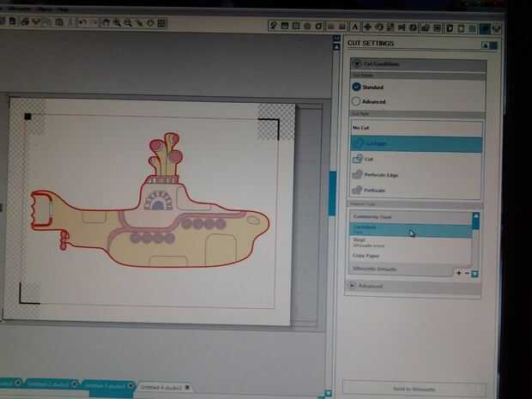This screenshot has height=399, width=532.
Task: Open the Fill Pattern window icon
Action: coord(296,26)
